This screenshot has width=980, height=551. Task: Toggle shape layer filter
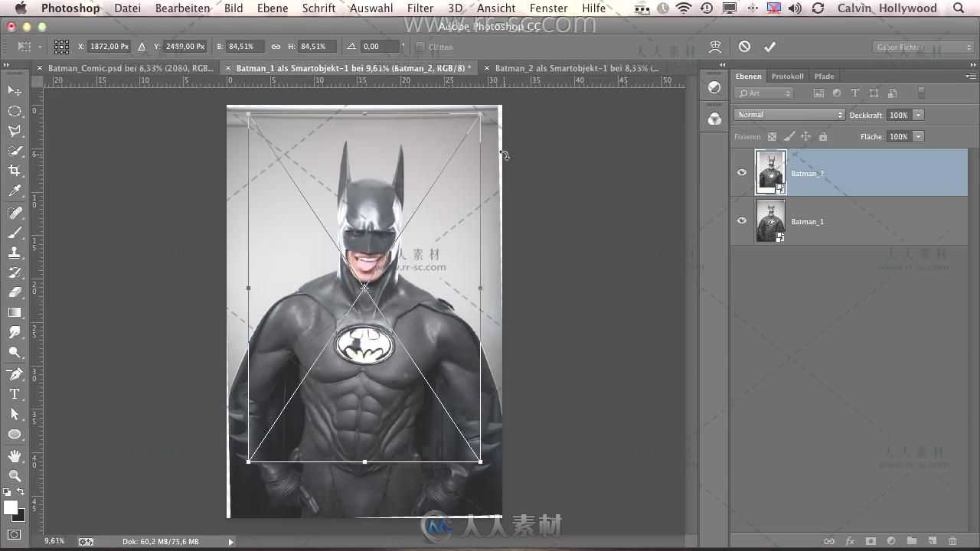874,93
